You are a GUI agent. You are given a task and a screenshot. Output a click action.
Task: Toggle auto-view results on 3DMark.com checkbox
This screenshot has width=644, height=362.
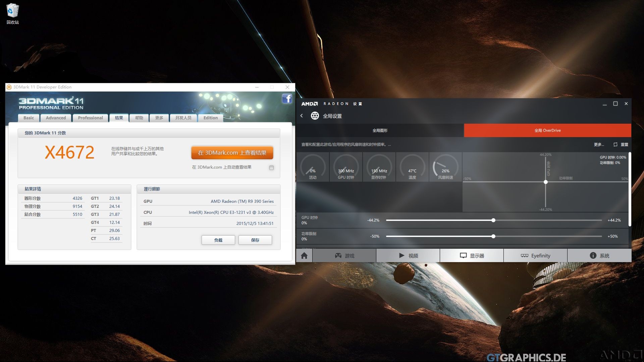click(271, 168)
